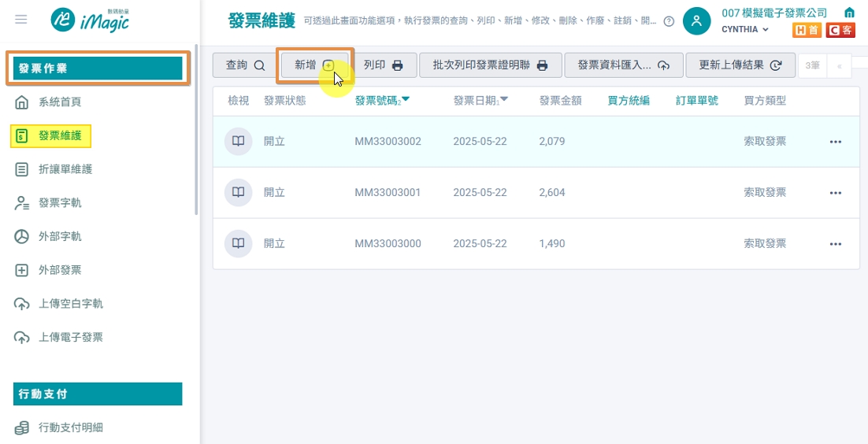Click the 查詢 search button
Image resolution: width=868 pixels, height=444 pixels.
tap(246, 65)
